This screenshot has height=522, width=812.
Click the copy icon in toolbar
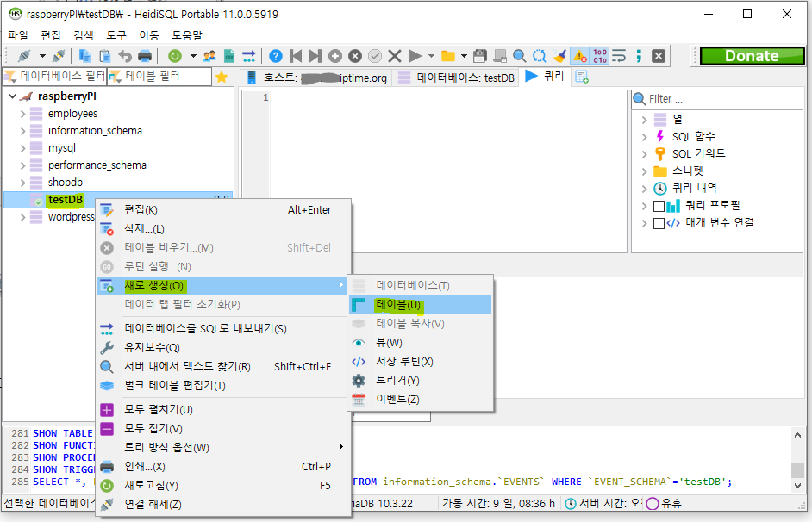coord(85,56)
